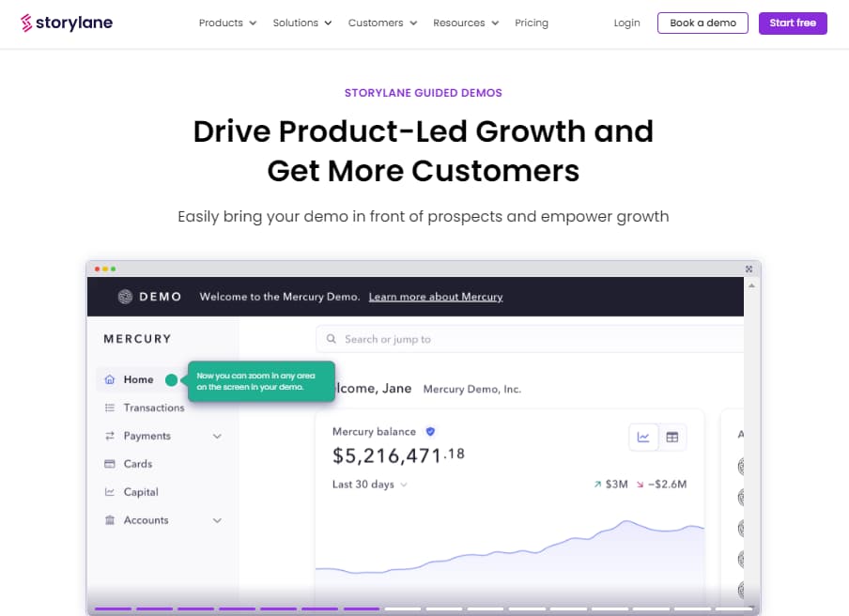The image size is (849, 616).
Task: Click the Search or jump to field
Action: pyautogui.click(x=530, y=339)
